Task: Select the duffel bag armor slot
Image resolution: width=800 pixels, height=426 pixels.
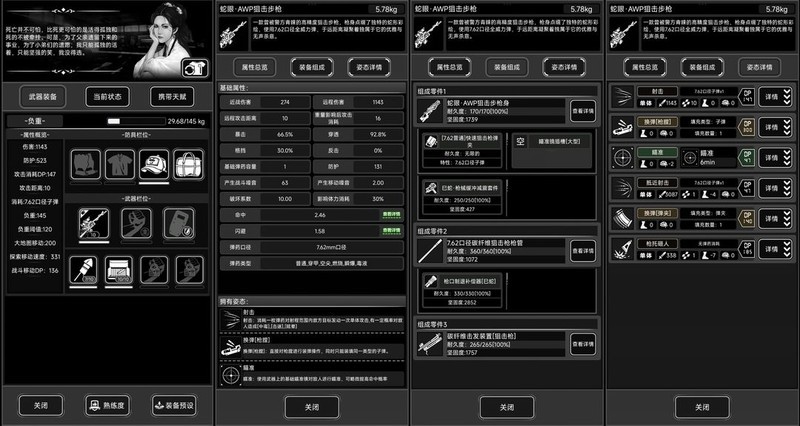Action: tap(188, 164)
